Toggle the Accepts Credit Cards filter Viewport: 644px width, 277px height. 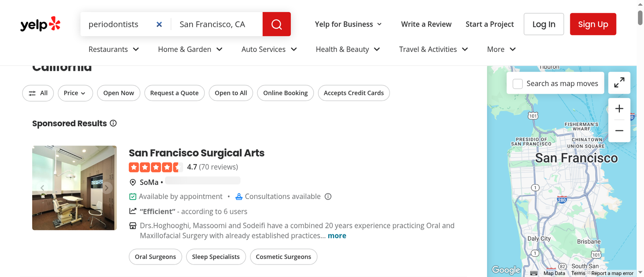354,93
